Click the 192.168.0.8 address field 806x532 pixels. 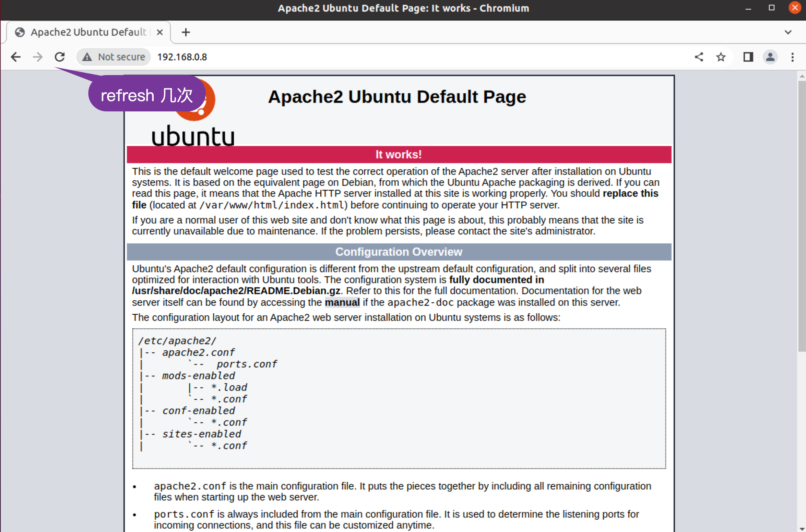coord(182,57)
